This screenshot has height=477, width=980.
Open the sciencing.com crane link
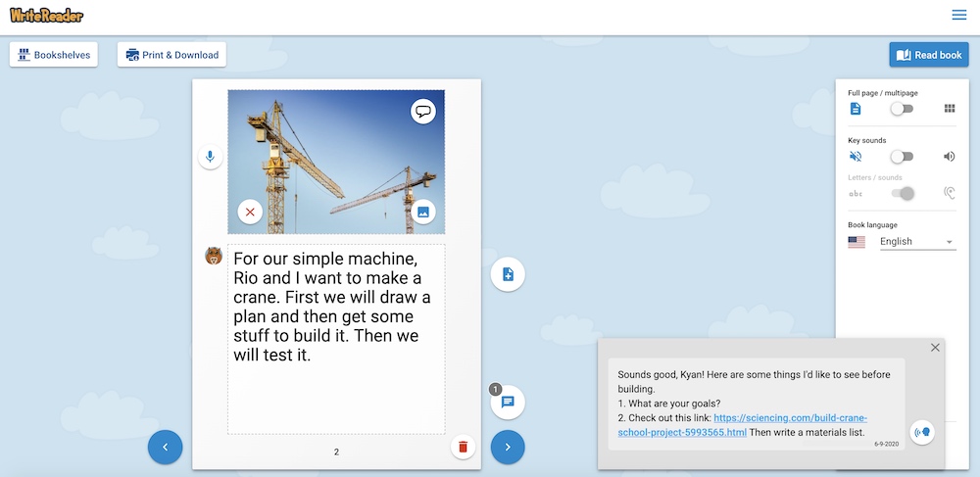coord(743,424)
